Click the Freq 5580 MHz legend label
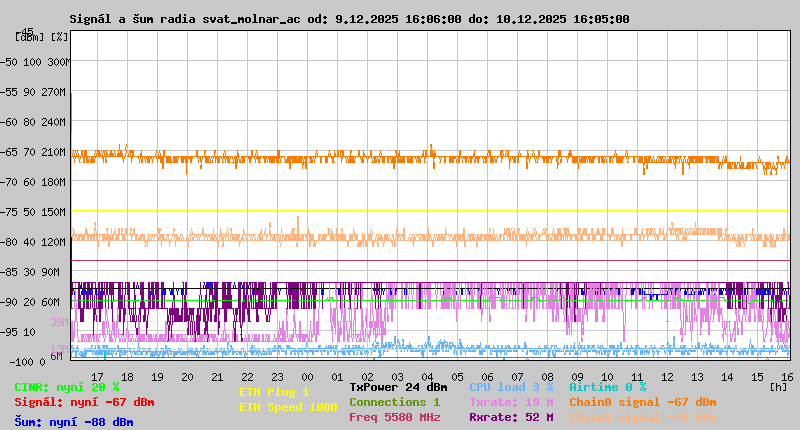Screen dimensions: 800x430 394,417
